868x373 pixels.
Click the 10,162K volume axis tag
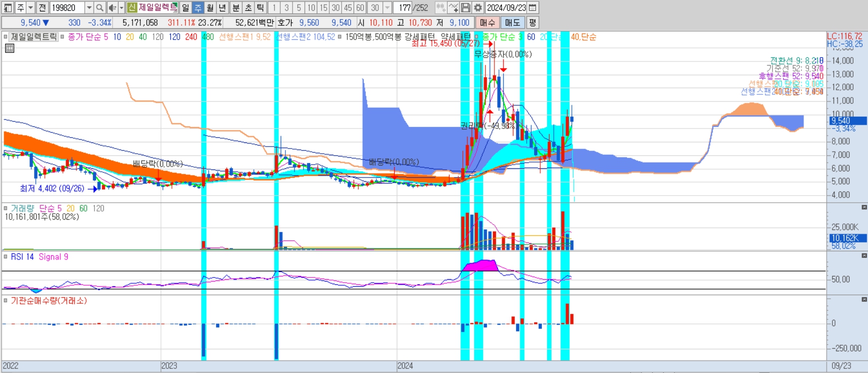pyautogui.click(x=848, y=238)
